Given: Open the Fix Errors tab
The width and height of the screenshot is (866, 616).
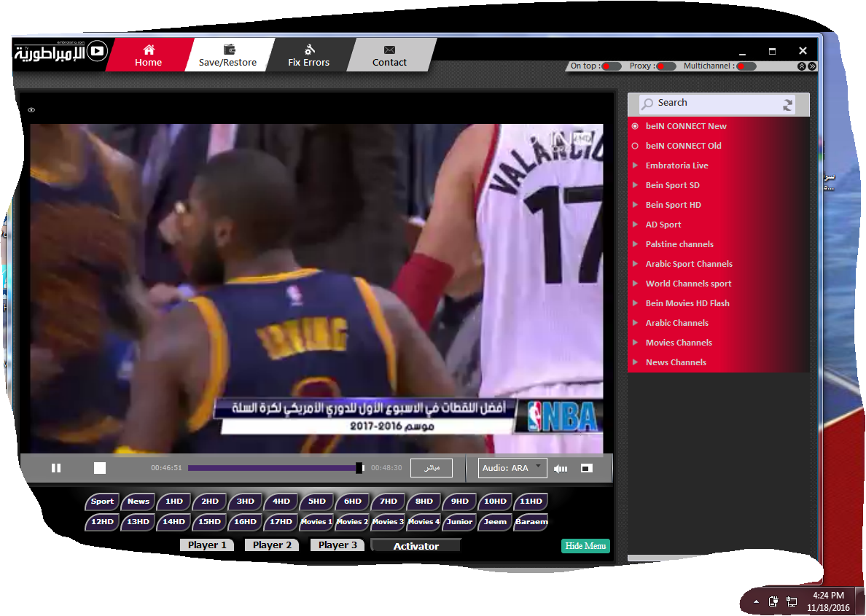Looking at the screenshot, I should [x=309, y=55].
